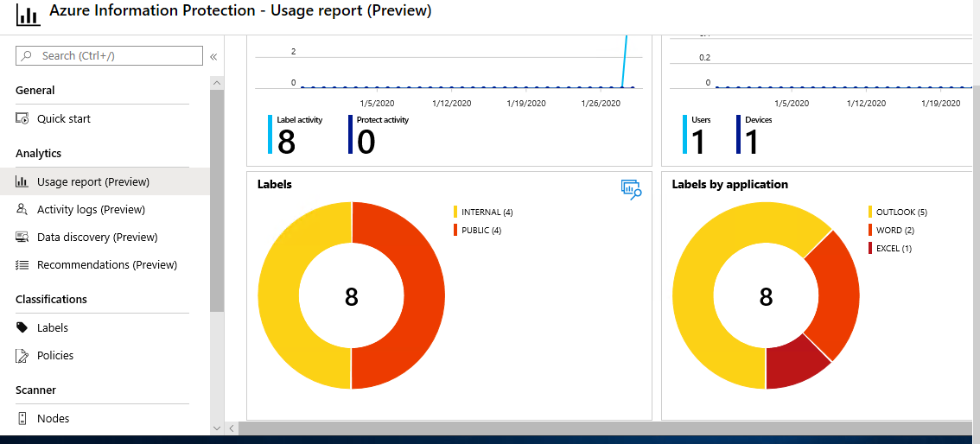Open the Policies page
980x444 pixels.
(55, 355)
